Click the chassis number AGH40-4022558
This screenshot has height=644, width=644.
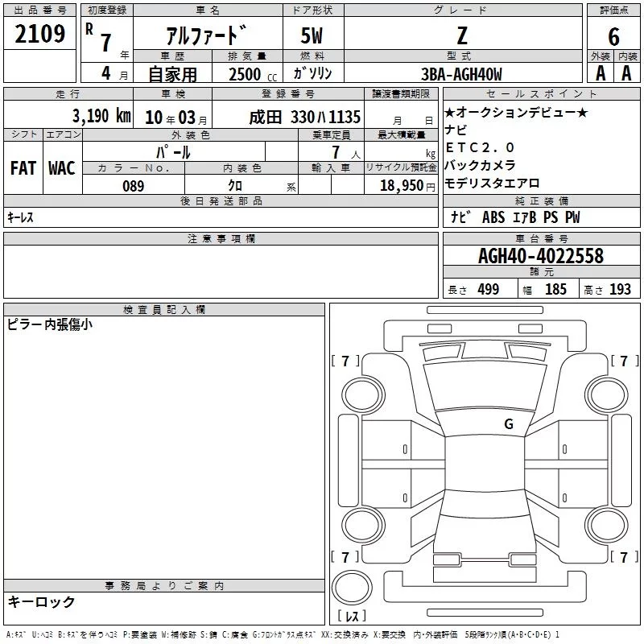click(540, 257)
